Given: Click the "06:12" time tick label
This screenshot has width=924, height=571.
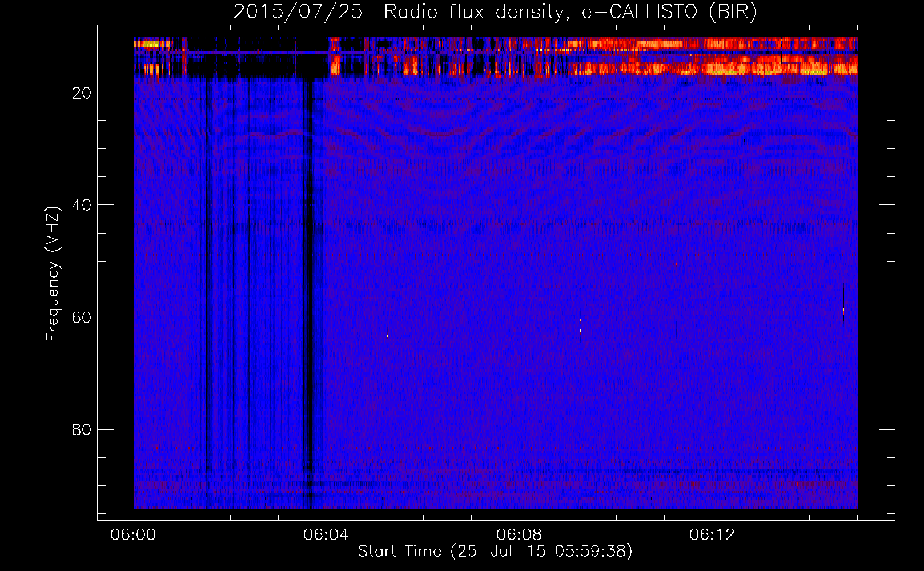Looking at the screenshot, I should (712, 535).
